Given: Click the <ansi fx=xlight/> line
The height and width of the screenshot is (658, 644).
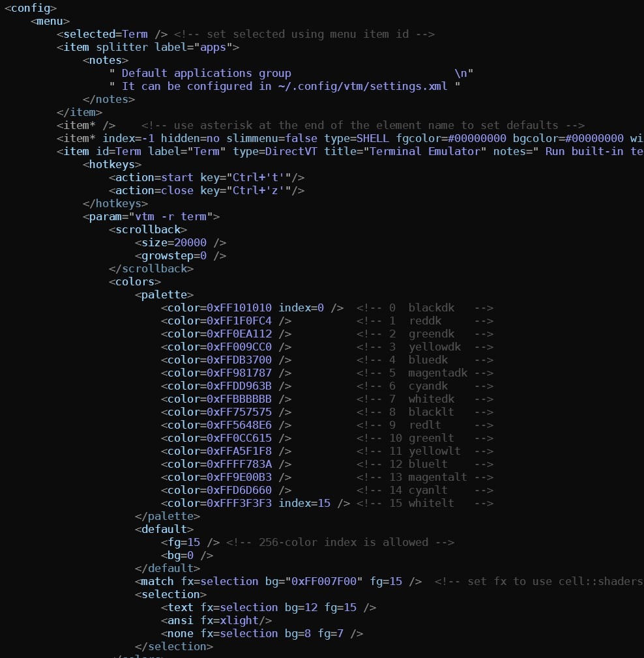Looking at the screenshot, I should click(216, 620).
